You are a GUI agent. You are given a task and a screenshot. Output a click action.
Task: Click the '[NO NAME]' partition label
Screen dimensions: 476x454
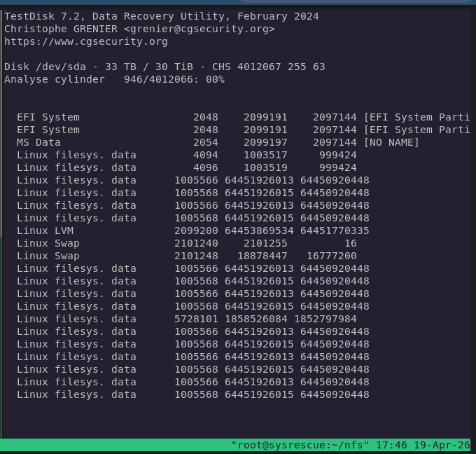tap(391, 142)
